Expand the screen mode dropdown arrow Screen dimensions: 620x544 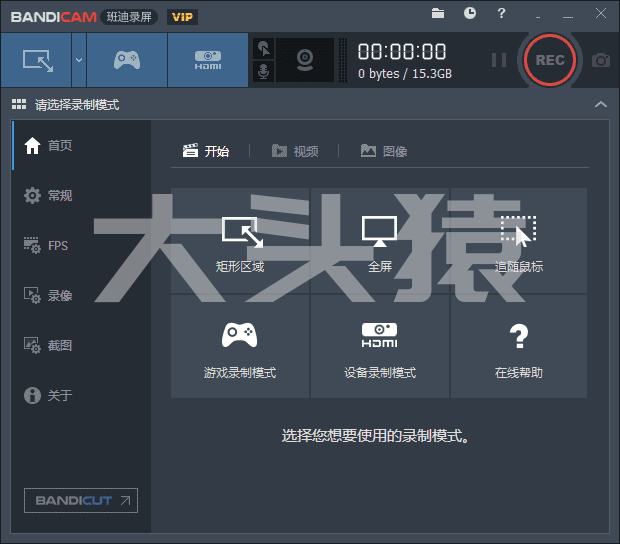pyautogui.click(x=79, y=60)
